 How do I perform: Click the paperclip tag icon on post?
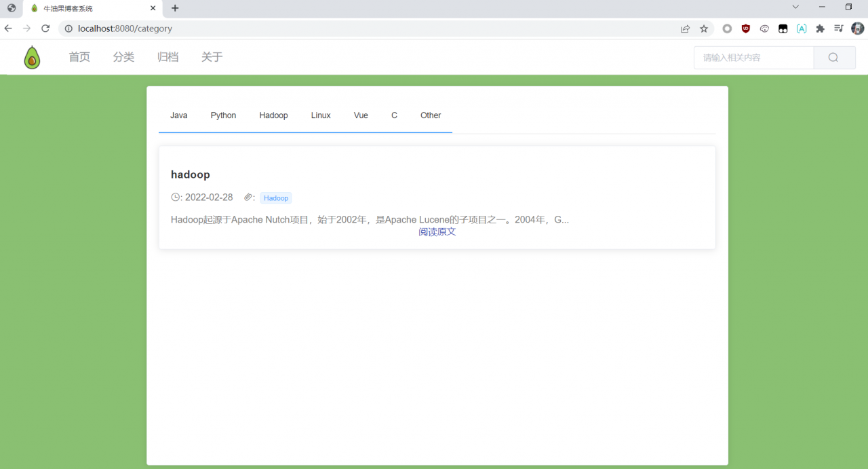(248, 198)
